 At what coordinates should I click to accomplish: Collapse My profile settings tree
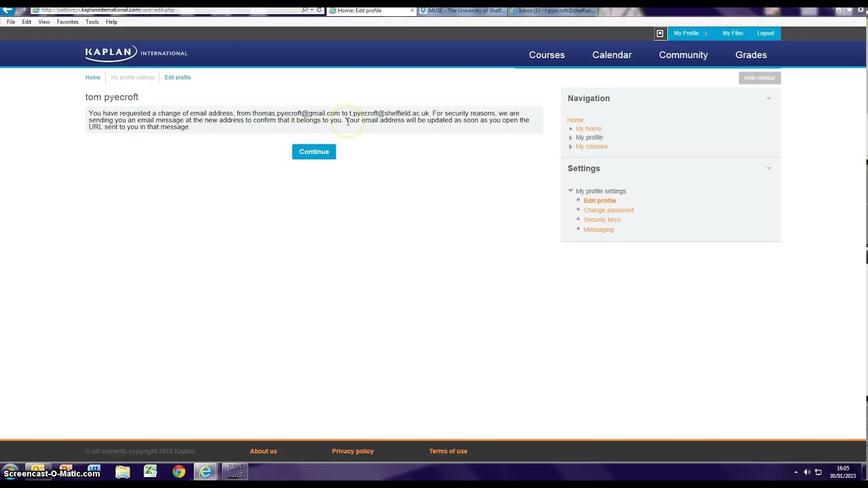pos(570,191)
